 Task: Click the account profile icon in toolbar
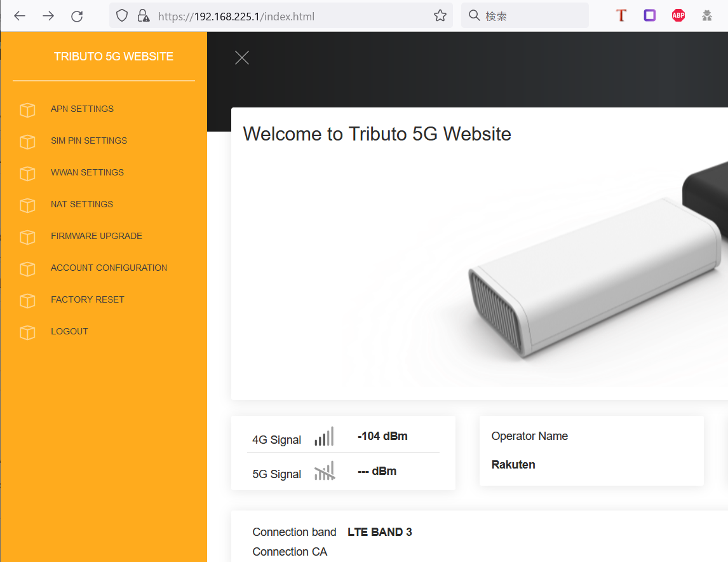707,15
